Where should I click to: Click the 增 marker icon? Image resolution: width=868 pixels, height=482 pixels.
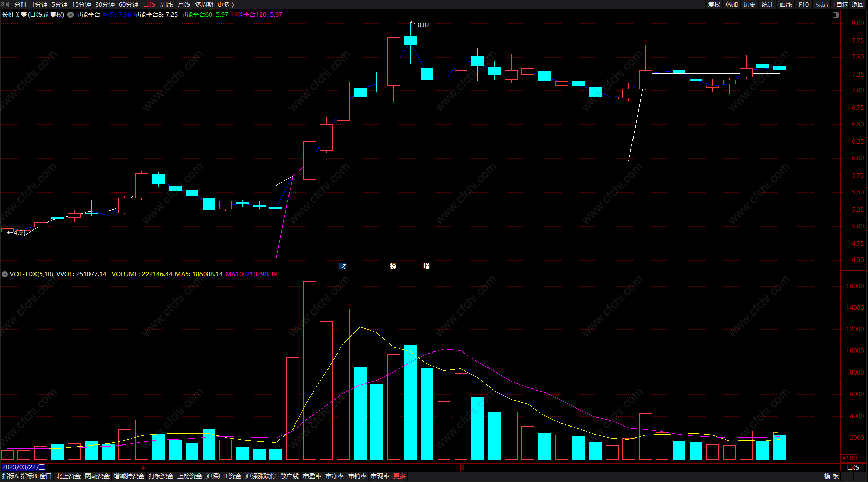pyautogui.click(x=427, y=266)
